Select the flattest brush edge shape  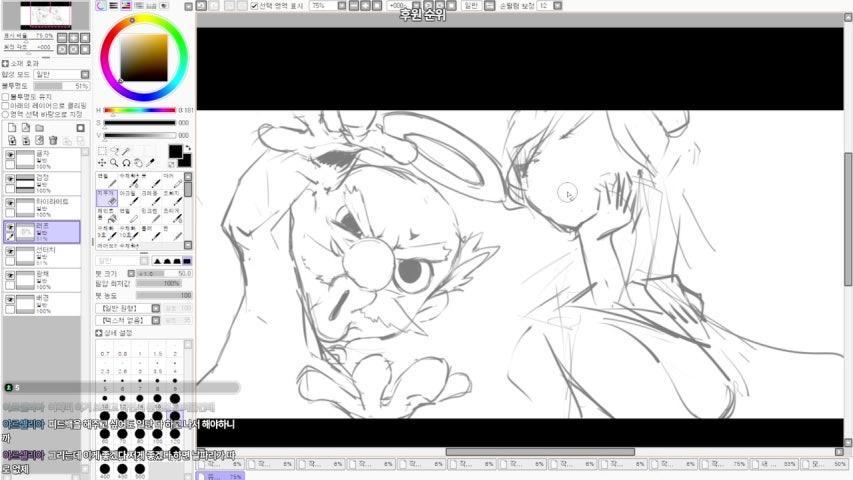[x=187, y=261]
